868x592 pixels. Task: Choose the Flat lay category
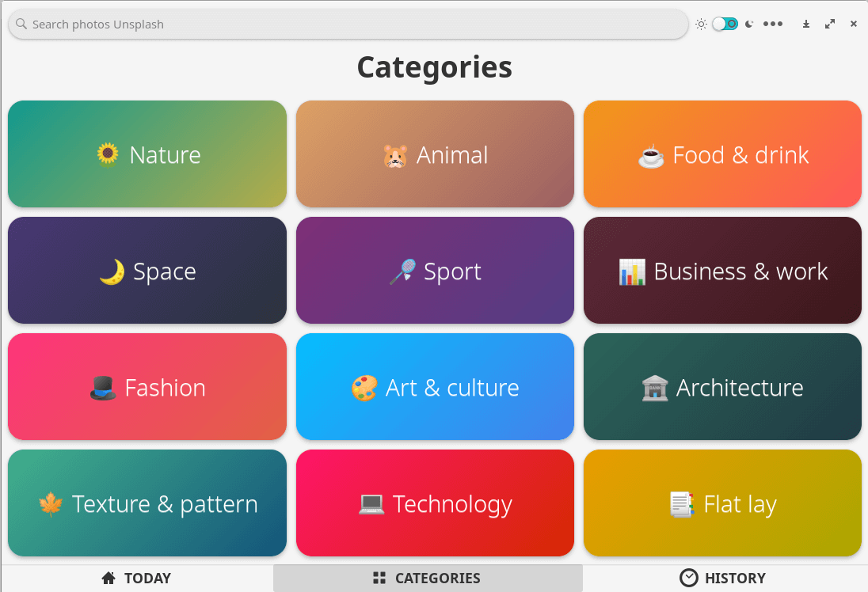pyautogui.click(x=722, y=503)
